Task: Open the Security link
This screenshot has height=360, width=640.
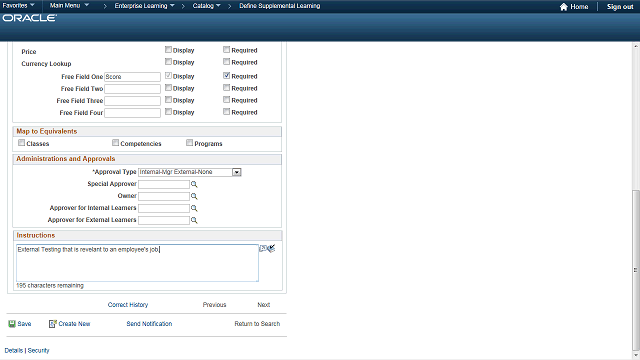Action: click(x=38, y=351)
